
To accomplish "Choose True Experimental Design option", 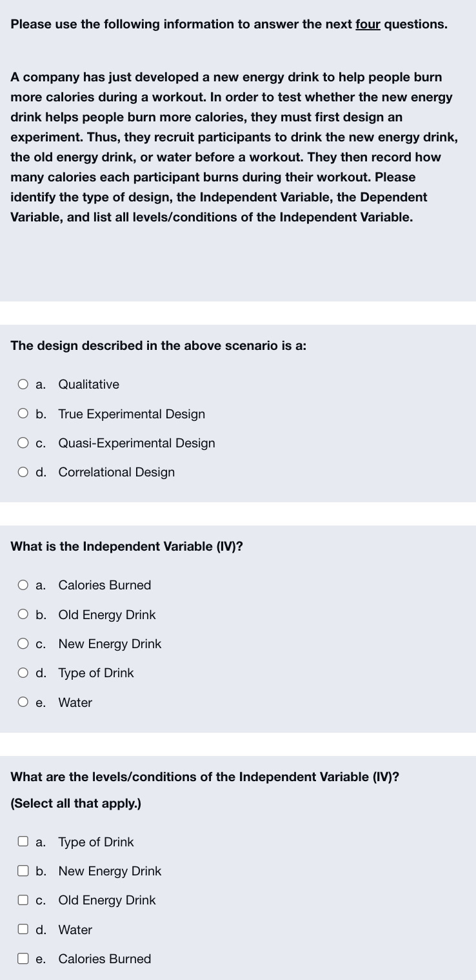I will [23, 414].
